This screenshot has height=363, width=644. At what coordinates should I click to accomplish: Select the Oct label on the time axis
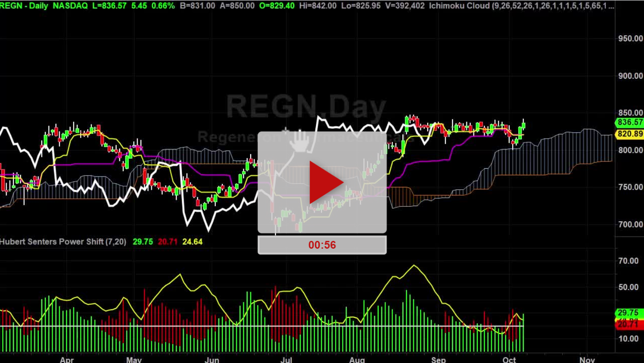click(x=508, y=360)
